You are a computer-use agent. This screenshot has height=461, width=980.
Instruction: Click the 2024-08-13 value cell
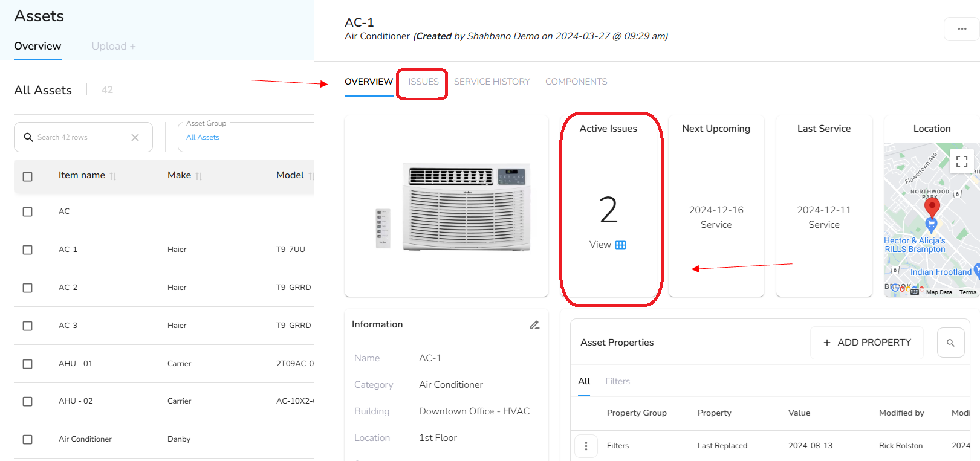810,446
